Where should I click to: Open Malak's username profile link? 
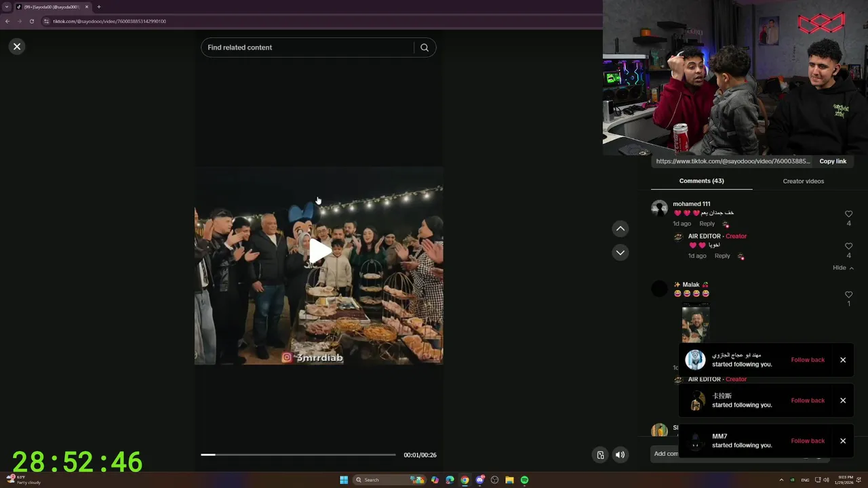pos(691,285)
